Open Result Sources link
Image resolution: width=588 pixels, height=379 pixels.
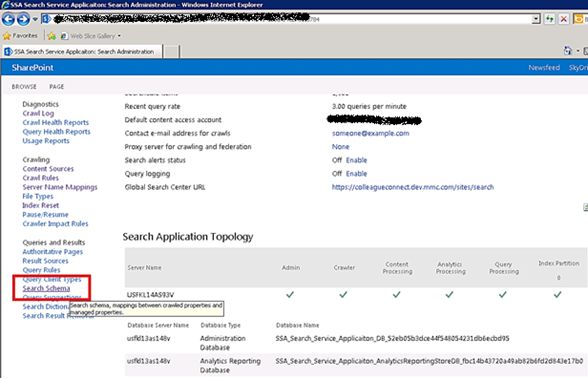click(45, 261)
